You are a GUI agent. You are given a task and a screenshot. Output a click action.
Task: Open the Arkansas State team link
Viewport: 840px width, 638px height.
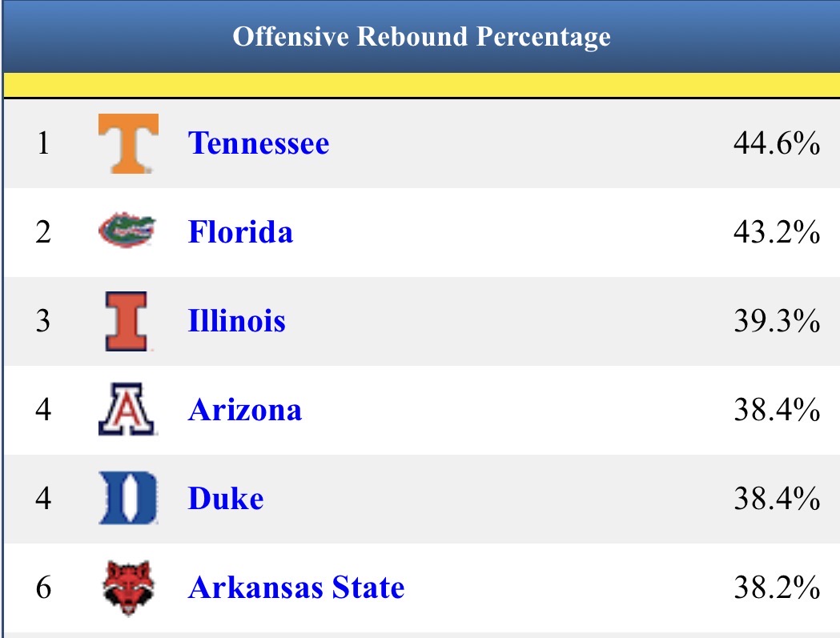(296, 588)
